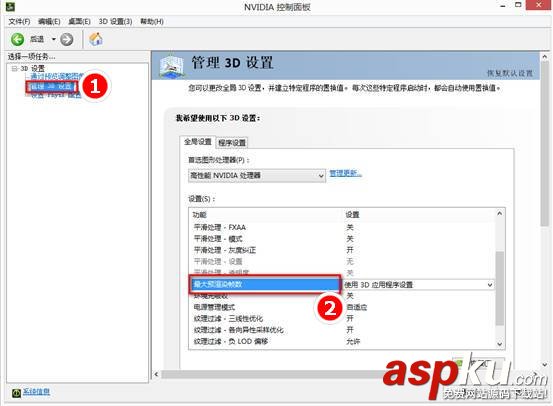The height and width of the screenshot is (406, 553).
Task: Switch to the 全局设置 tab
Action: pyautogui.click(x=198, y=142)
